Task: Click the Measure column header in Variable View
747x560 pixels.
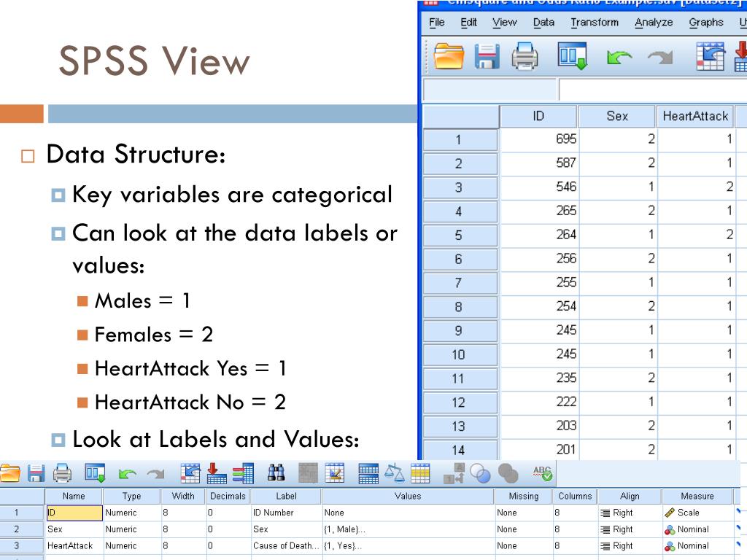Action: click(697, 496)
